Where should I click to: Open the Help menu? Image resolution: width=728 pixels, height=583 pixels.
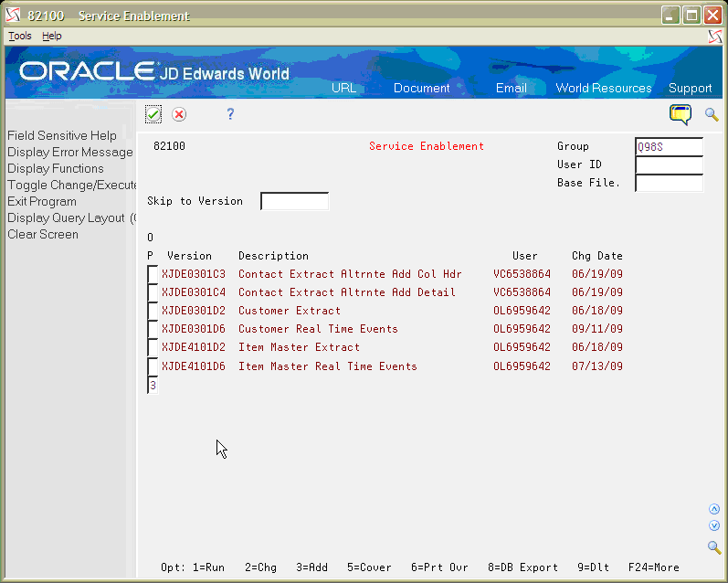(x=51, y=36)
